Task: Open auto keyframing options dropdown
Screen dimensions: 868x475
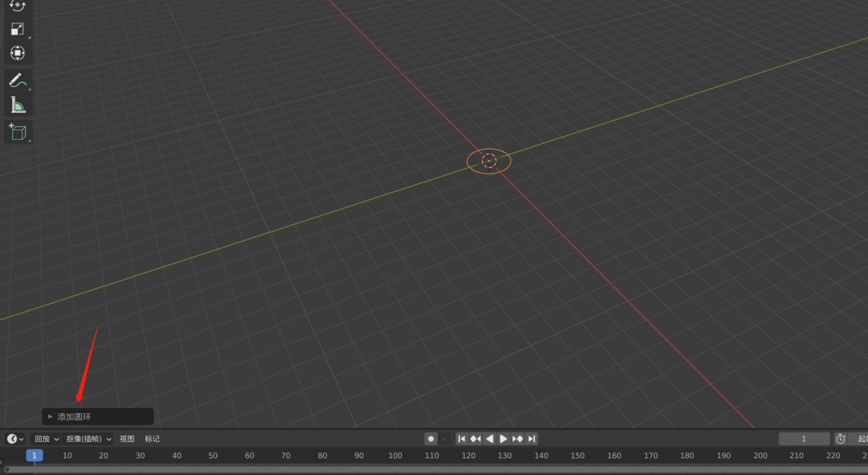Action: [444, 439]
